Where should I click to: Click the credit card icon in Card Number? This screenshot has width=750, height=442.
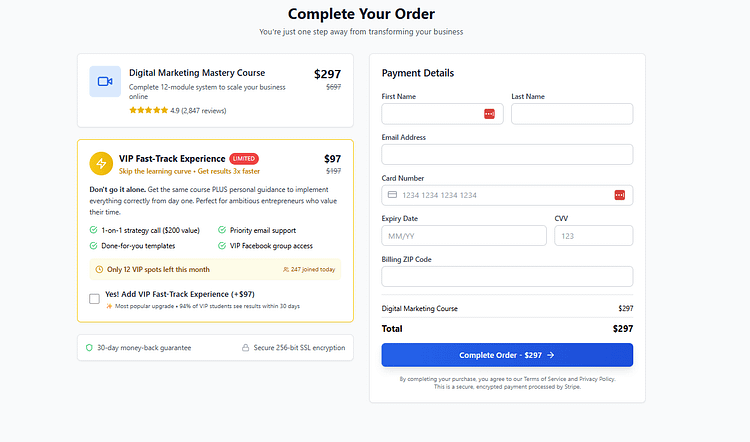(x=392, y=195)
